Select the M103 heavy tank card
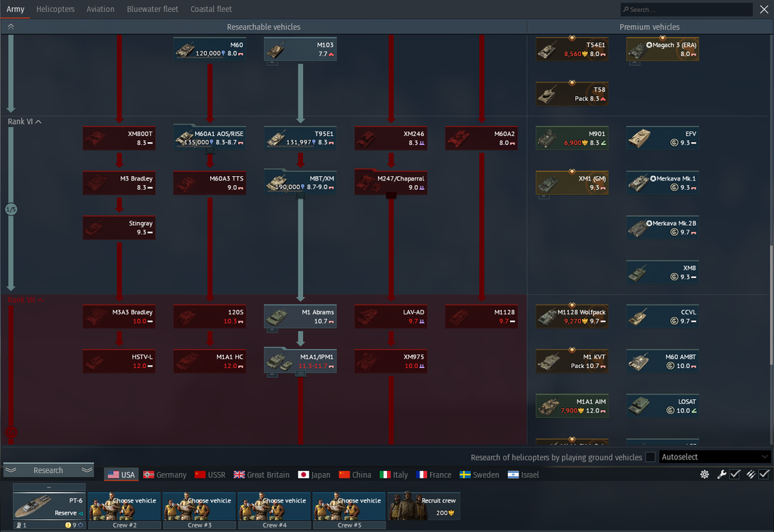The height and width of the screenshot is (532, 774). pyautogui.click(x=300, y=49)
